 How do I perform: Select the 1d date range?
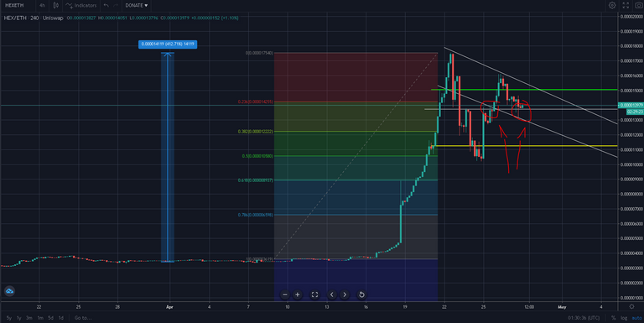61,318
